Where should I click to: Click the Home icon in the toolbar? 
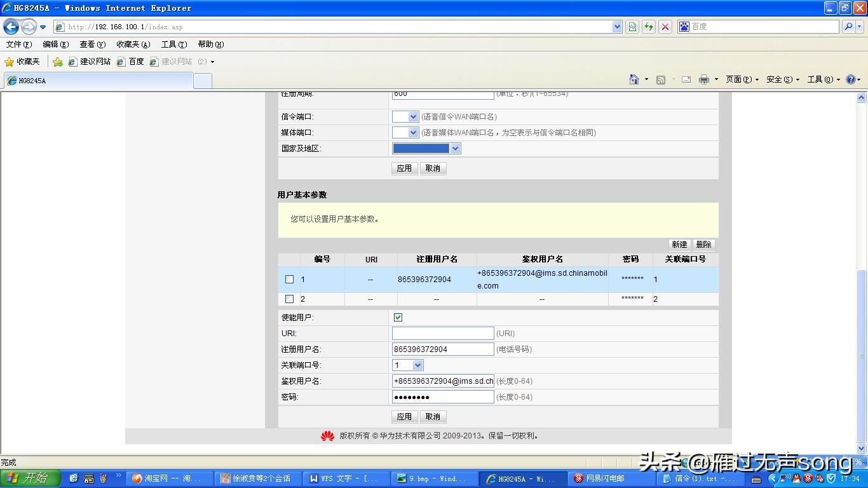click(x=634, y=79)
